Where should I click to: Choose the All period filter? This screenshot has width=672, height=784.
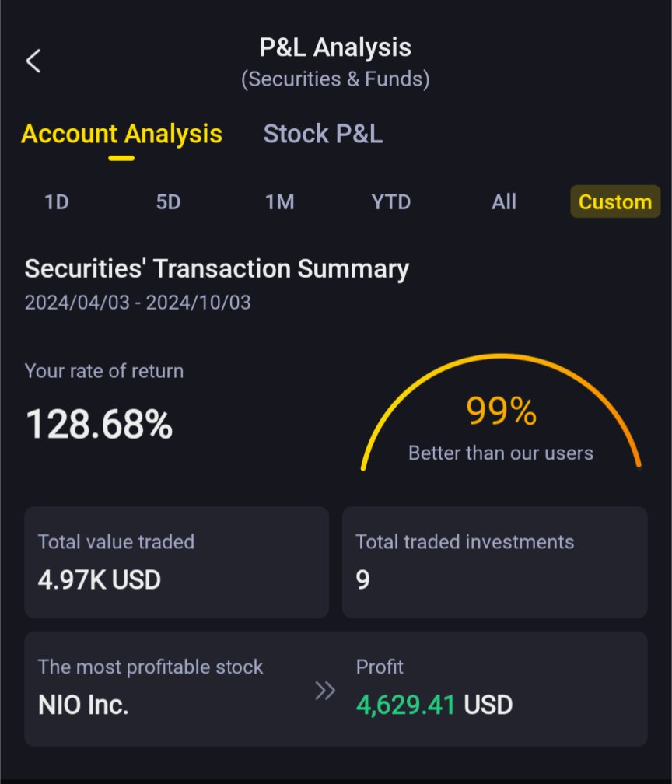tap(503, 202)
